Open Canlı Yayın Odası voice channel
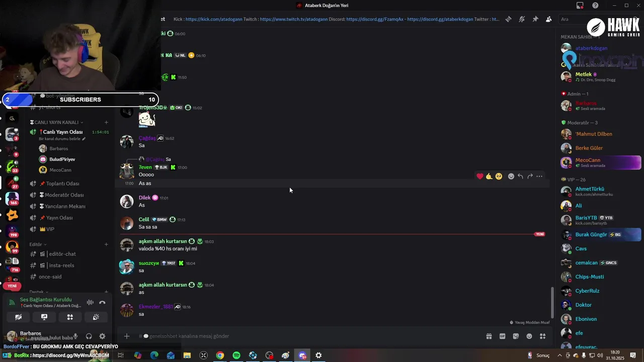Image resolution: width=644 pixels, height=362 pixels. point(62,132)
